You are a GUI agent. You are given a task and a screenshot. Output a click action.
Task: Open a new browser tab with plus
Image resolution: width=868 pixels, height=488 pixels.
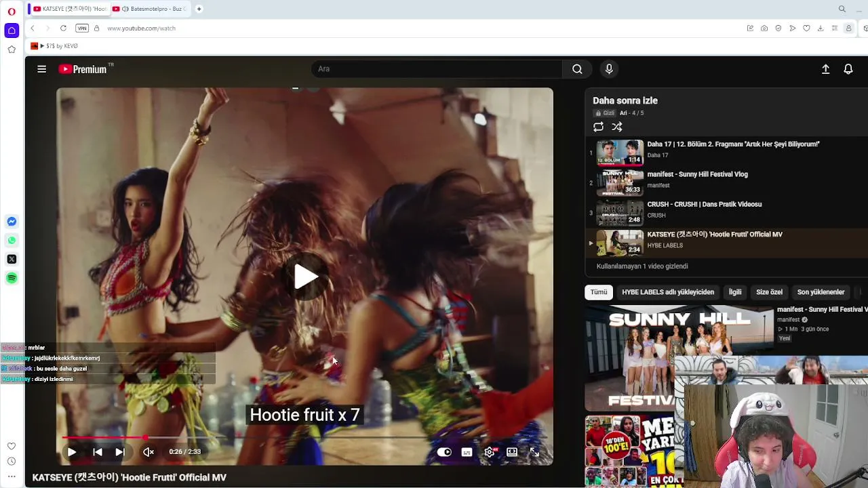[199, 9]
